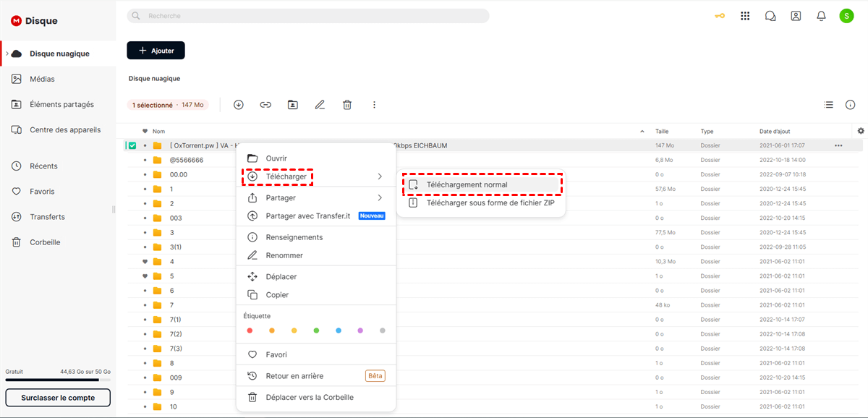Apply the grey label color
868x418 pixels.
coord(383,330)
